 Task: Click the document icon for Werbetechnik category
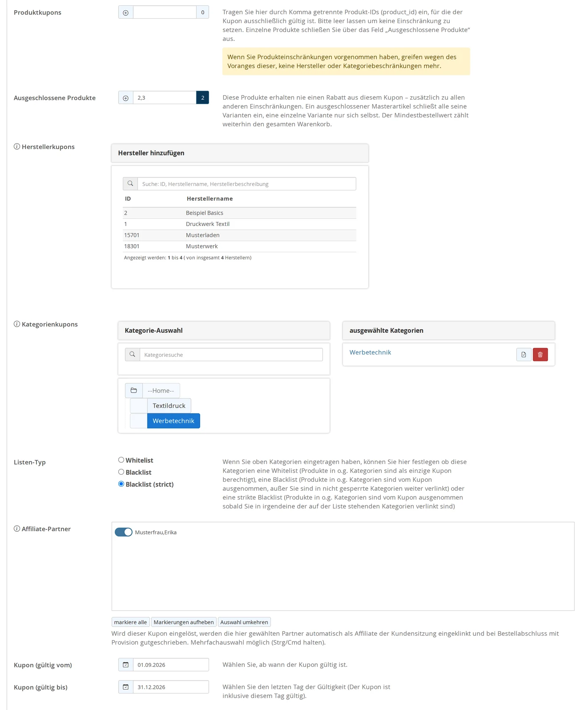click(x=524, y=355)
